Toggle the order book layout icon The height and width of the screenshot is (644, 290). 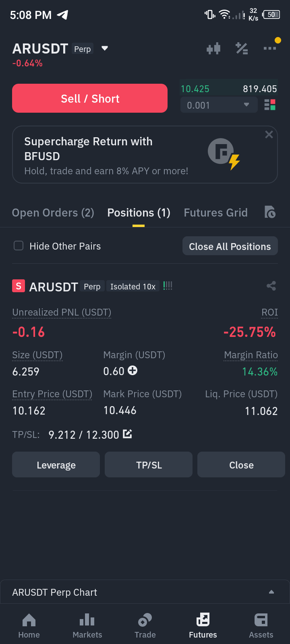(x=270, y=105)
